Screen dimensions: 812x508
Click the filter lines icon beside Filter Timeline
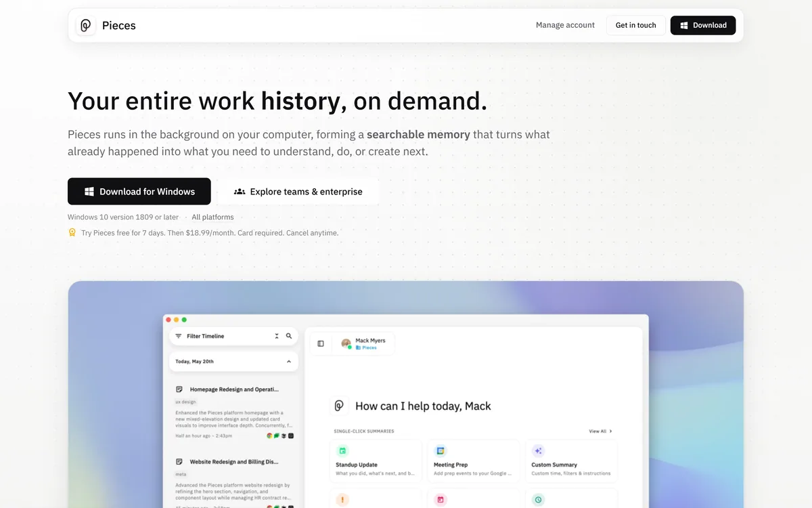coord(179,336)
